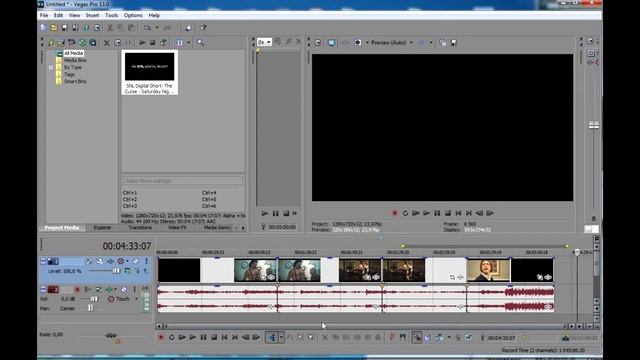The image size is (640, 360).
Task: Click Play button below the video preview
Action: coord(426,213)
